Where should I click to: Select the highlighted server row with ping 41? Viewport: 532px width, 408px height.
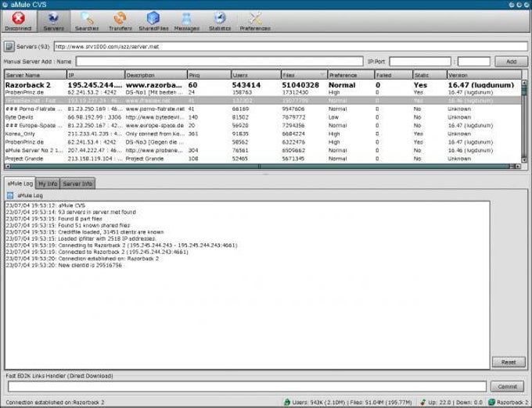point(263,101)
